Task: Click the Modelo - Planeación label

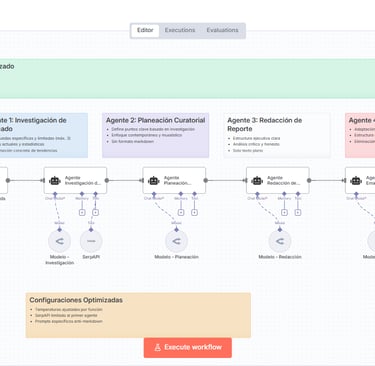Action: pos(176,257)
